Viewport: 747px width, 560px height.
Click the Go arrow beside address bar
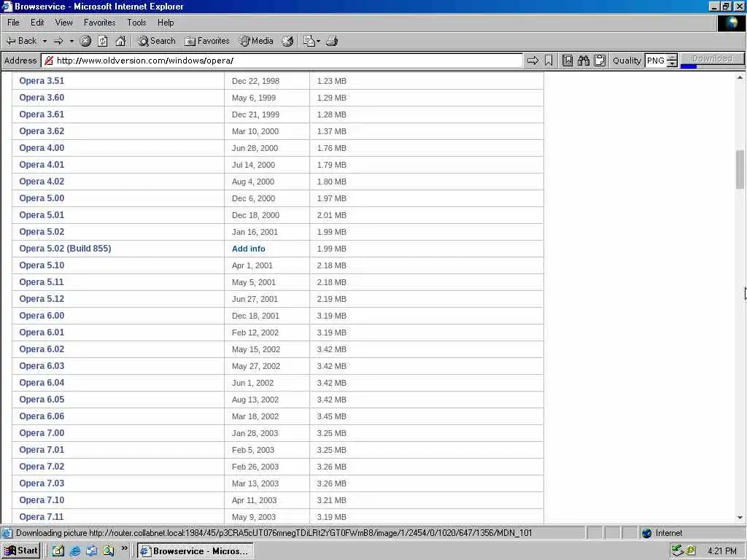(533, 61)
